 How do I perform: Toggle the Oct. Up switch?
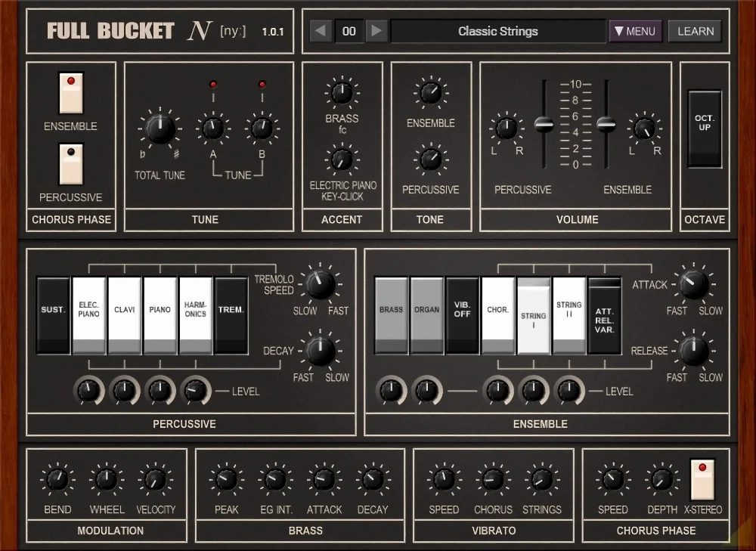coord(705,128)
